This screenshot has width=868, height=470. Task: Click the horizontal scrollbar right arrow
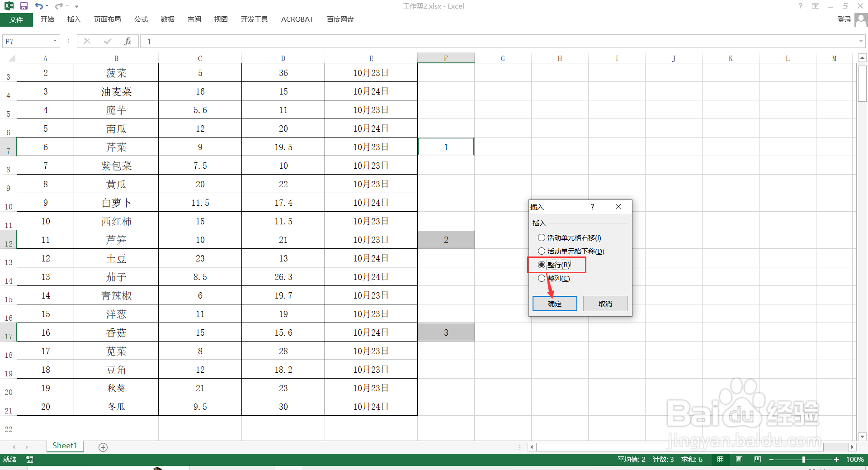(852, 447)
